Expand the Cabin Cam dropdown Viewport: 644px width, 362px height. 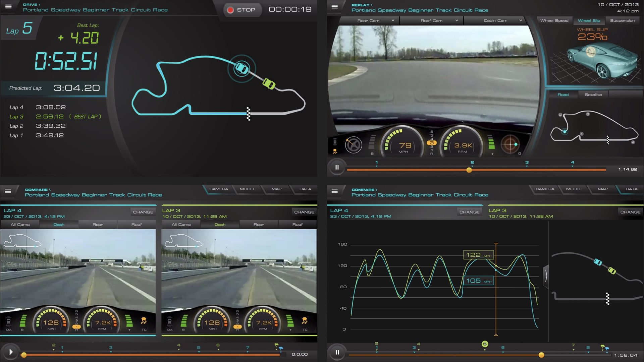pyautogui.click(x=520, y=20)
